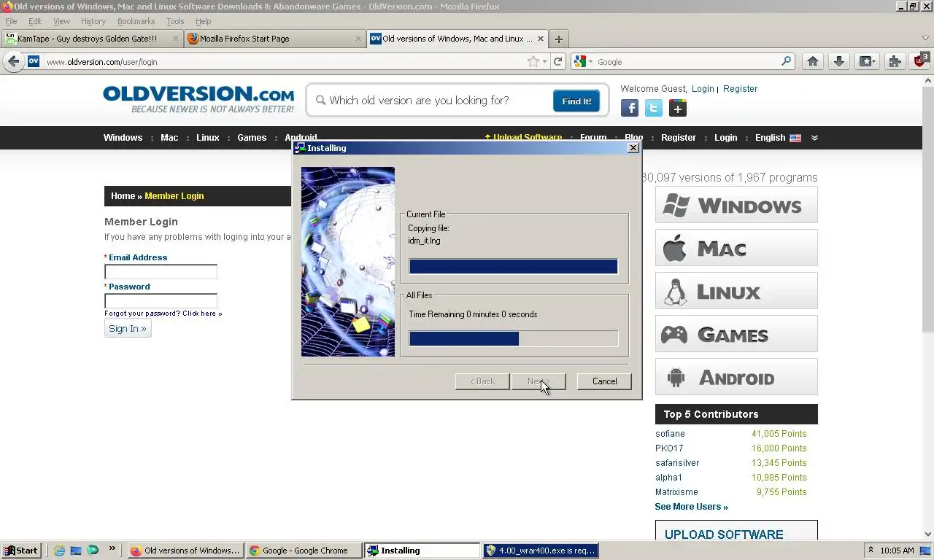This screenshot has height=560, width=934.
Task: Select US flag language icon
Action: pyautogui.click(x=795, y=138)
